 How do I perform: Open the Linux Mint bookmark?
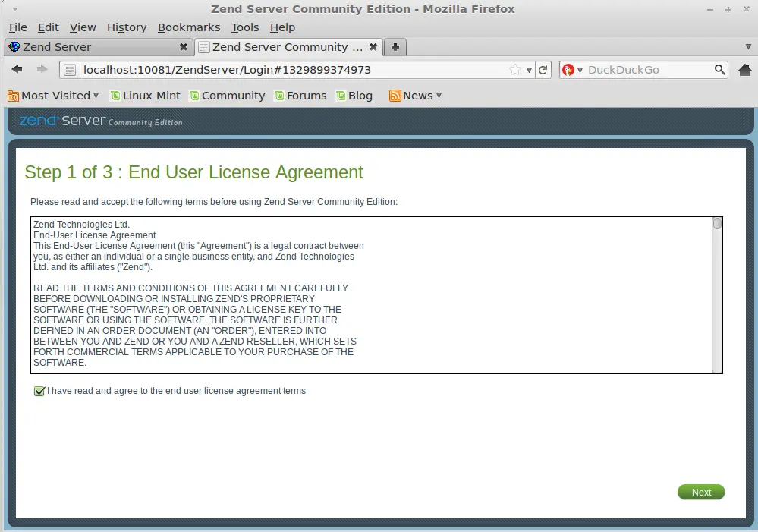click(x=146, y=96)
